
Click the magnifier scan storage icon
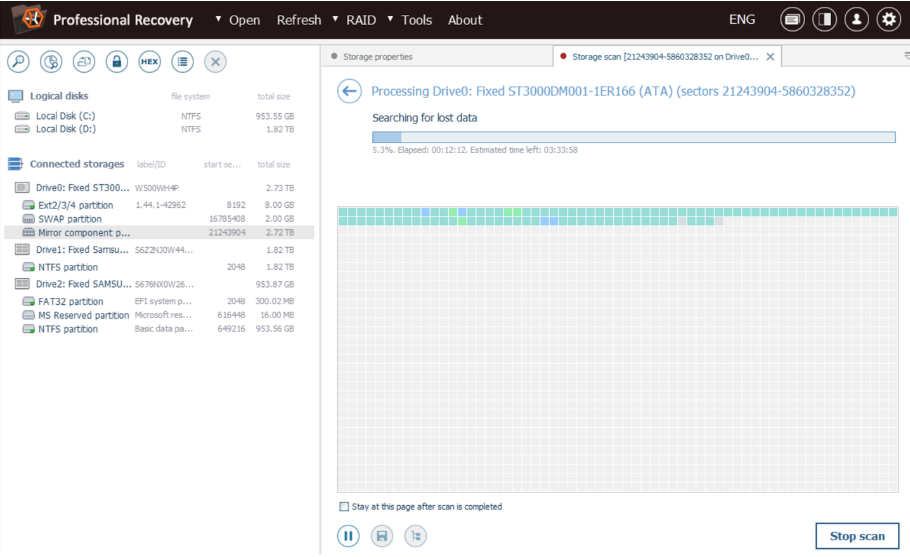(x=18, y=62)
